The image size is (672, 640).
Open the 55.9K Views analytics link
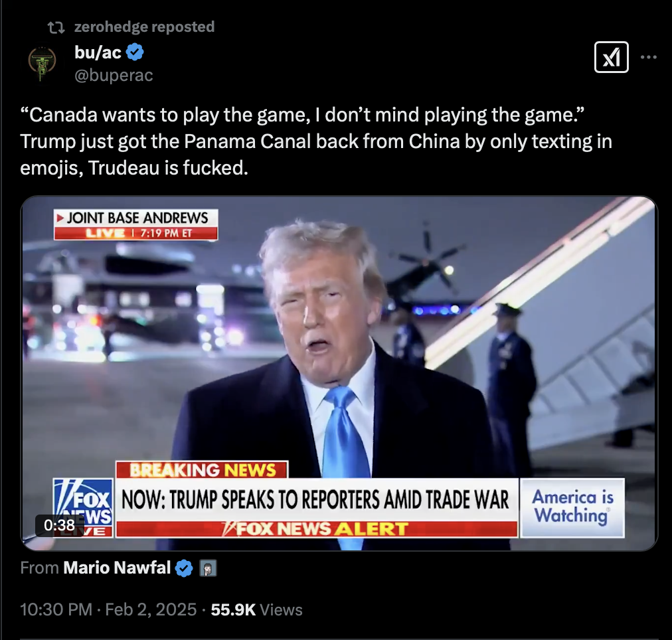(x=256, y=609)
